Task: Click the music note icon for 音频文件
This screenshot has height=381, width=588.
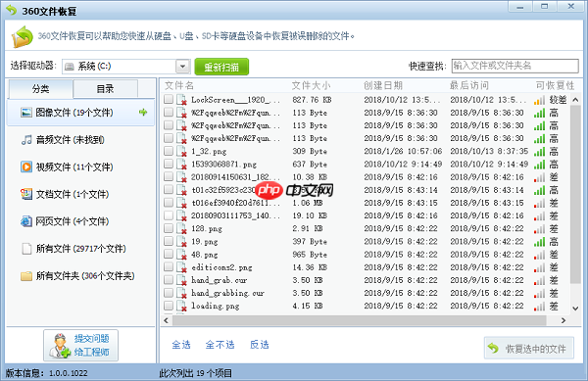Action: (26, 140)
